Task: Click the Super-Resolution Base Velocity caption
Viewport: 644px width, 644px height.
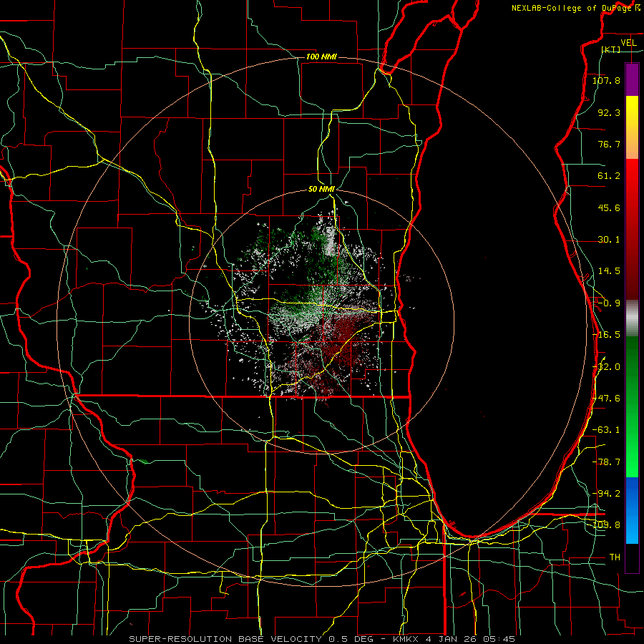Action: [x=321, y=639]
